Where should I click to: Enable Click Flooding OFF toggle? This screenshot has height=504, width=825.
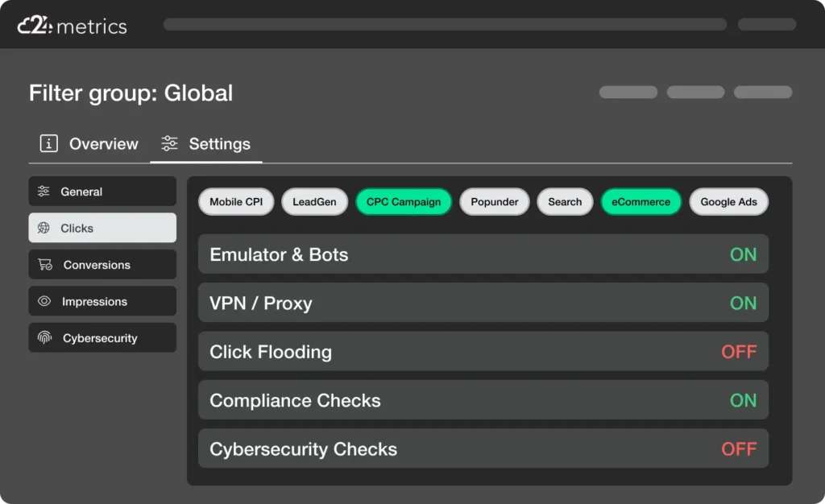click(740, 352)
